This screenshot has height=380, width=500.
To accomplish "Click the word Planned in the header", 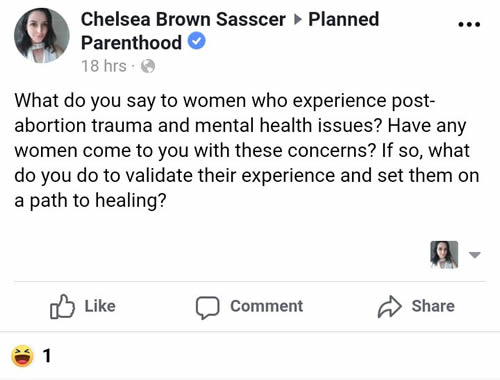I will pos(344,19).
